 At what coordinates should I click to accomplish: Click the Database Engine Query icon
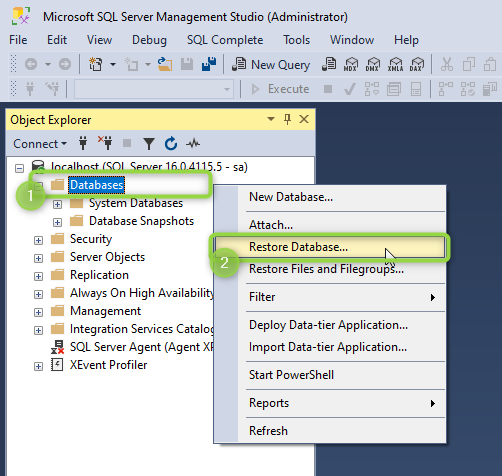[x=329, y=64]
